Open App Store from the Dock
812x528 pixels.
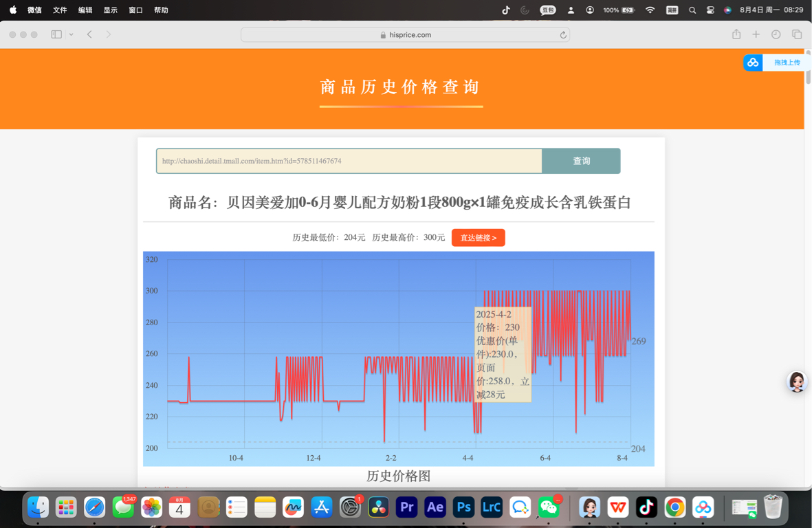[x=322, y=507]
